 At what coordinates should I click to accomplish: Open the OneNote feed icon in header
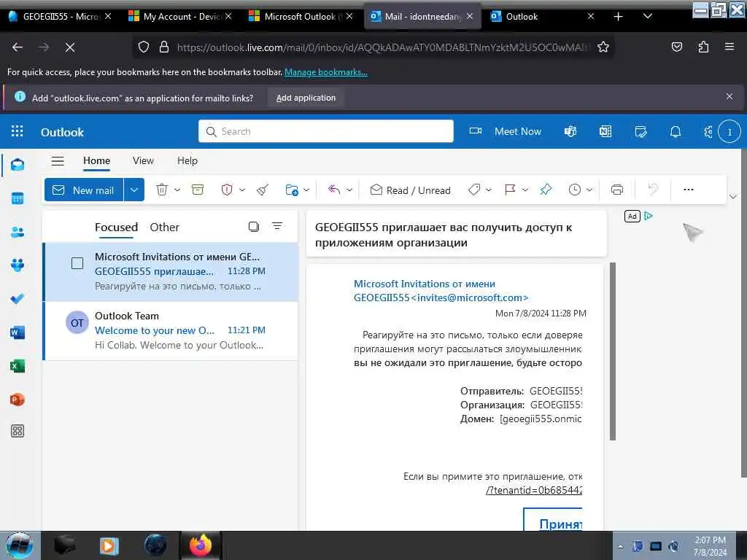(605, 131)
